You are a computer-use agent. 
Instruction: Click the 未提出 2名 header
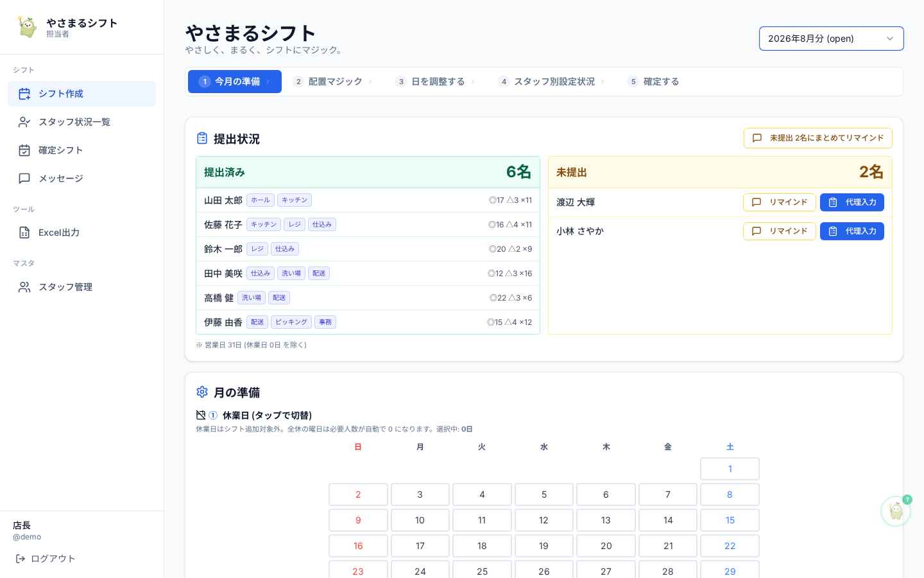(x=720, y=172)
